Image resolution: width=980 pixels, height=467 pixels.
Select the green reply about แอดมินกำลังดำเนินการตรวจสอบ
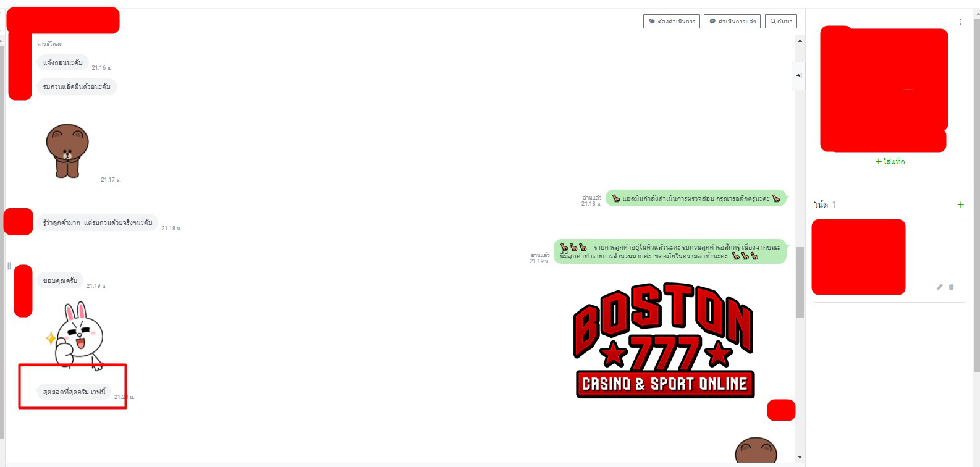click(x=696, y=198)
